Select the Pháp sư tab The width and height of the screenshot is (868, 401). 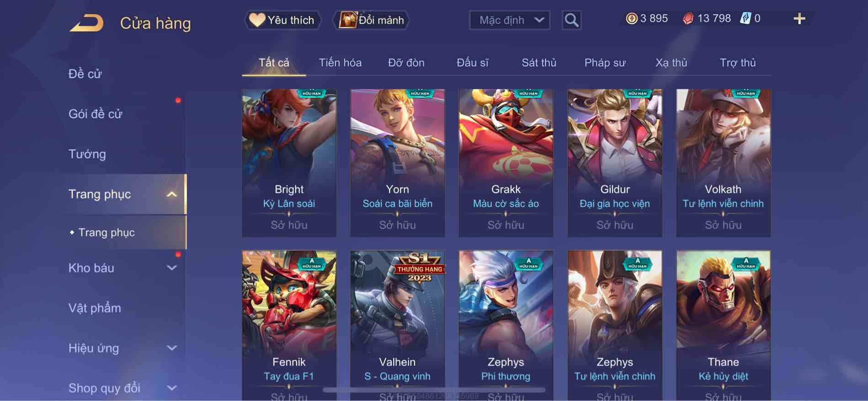605,63
